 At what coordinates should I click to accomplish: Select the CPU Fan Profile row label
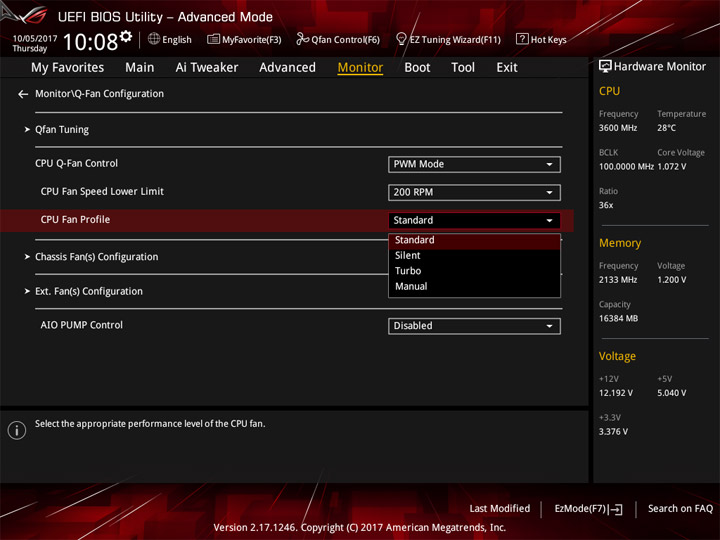pyautogui.click(x=75, y=220)
